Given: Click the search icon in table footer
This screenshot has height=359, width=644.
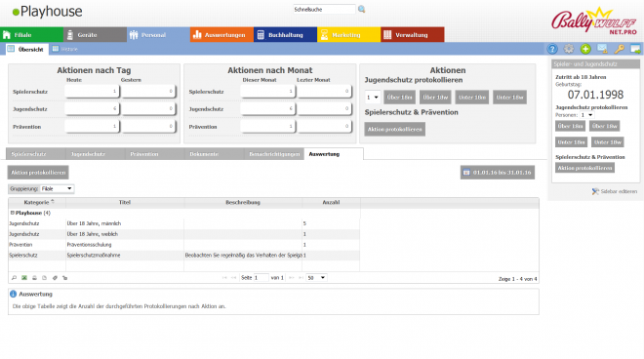Looking at the screenshot, I should coord(14,278).
